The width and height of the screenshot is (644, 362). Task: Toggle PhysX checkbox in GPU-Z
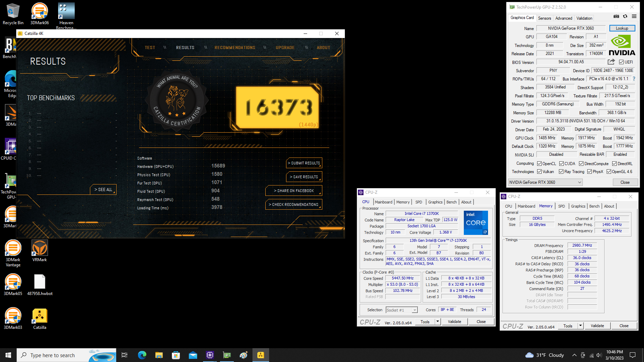[589, 172]
